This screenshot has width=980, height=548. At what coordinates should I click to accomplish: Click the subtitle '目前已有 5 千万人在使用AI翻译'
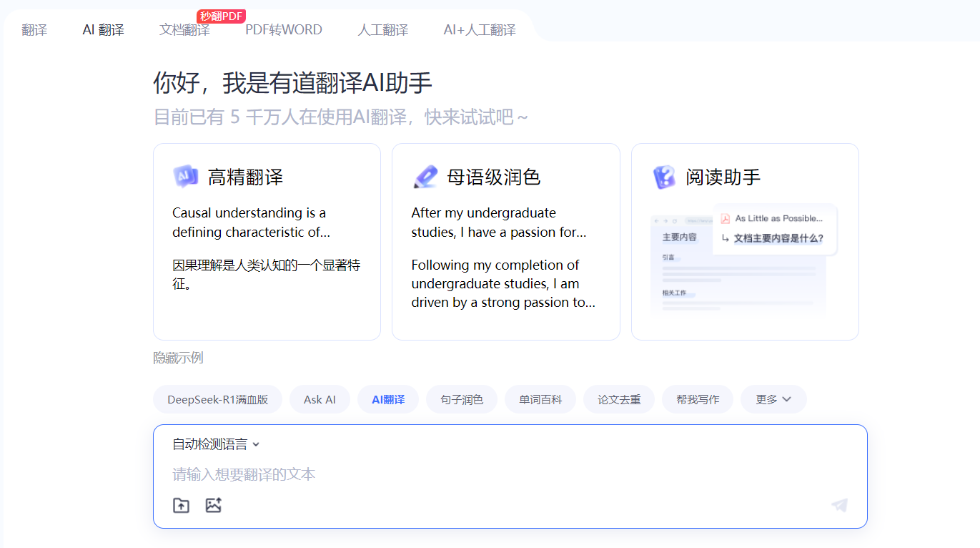(x=281, y=117)
